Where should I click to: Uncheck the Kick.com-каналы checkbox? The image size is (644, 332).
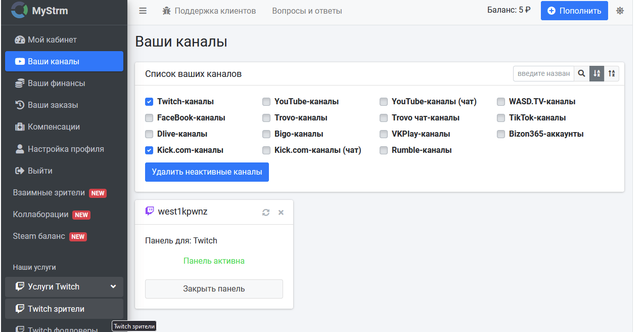[149, 150]
